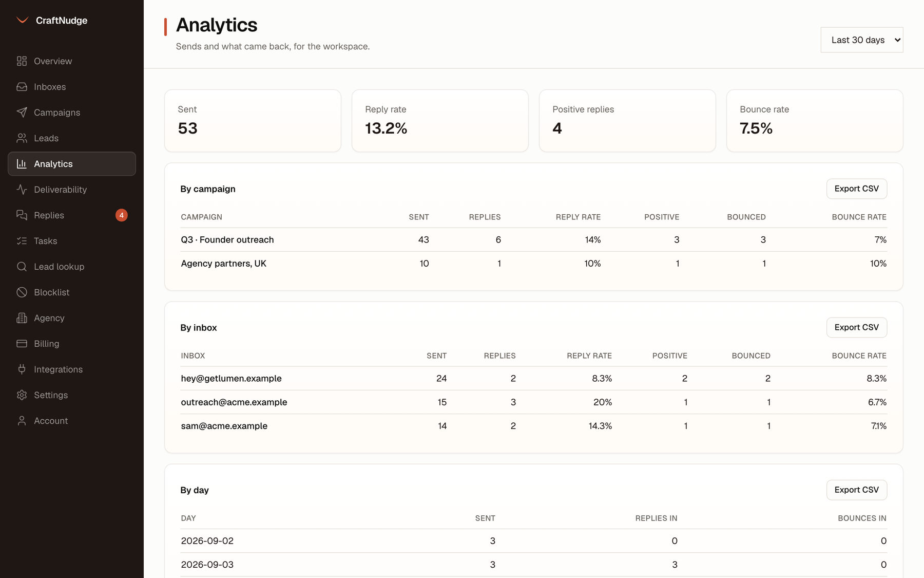This screenshot has width=924, height=578.
Task: Open the Lead lookup link
Action: (72, 267)
